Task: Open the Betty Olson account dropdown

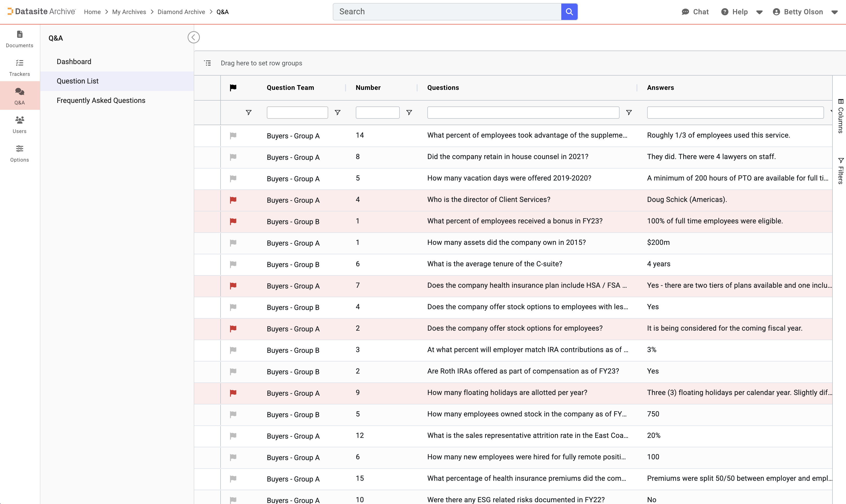Action: [x=834, y=12]
